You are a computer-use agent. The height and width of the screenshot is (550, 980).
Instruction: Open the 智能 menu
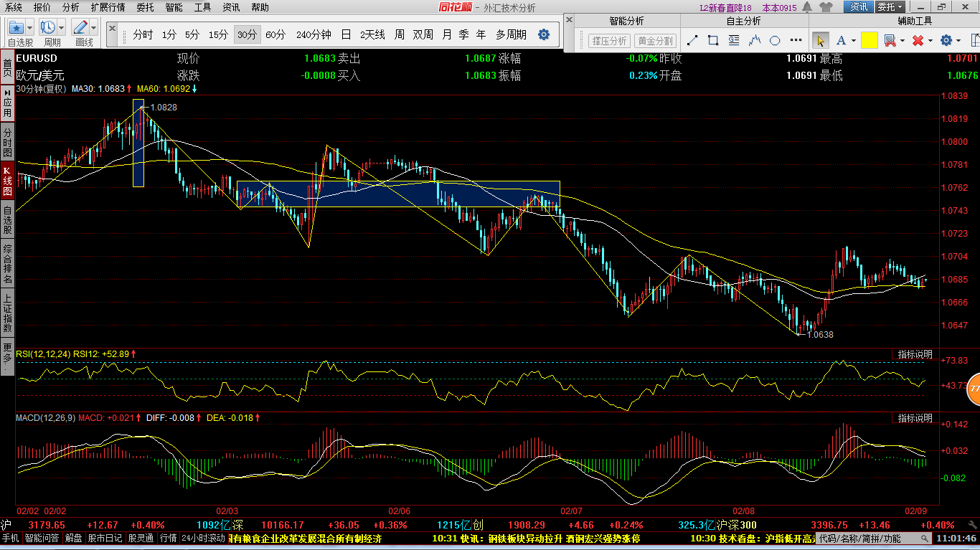point(174,7)
